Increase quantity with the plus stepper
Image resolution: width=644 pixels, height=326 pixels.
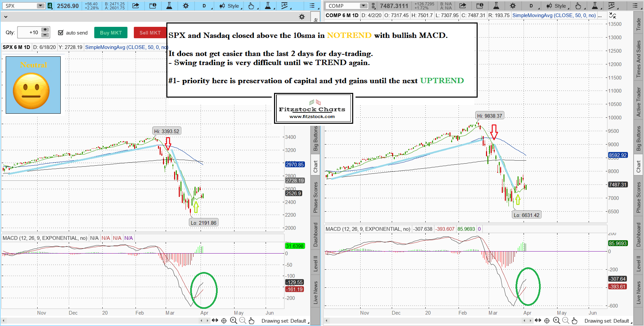point(45,30)
